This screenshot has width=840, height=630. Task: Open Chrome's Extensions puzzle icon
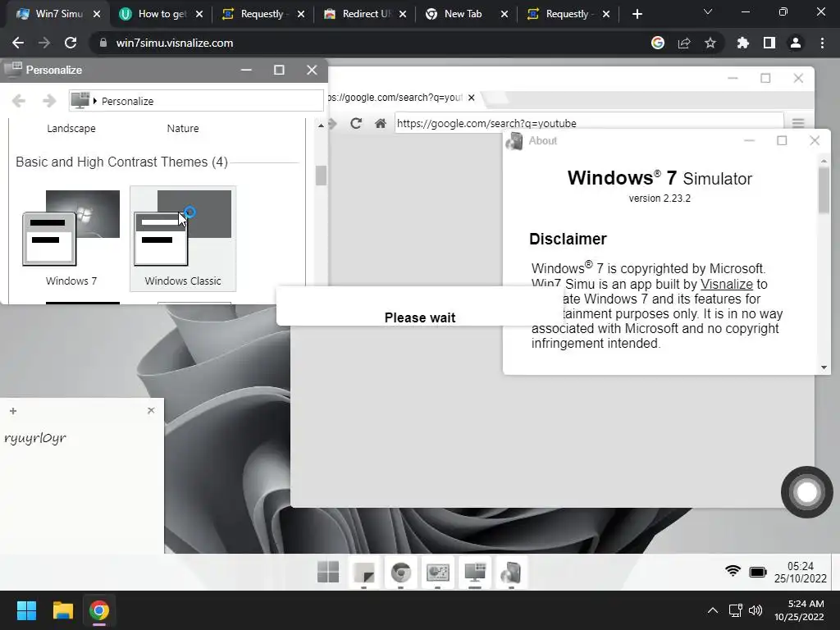(743, 43)
